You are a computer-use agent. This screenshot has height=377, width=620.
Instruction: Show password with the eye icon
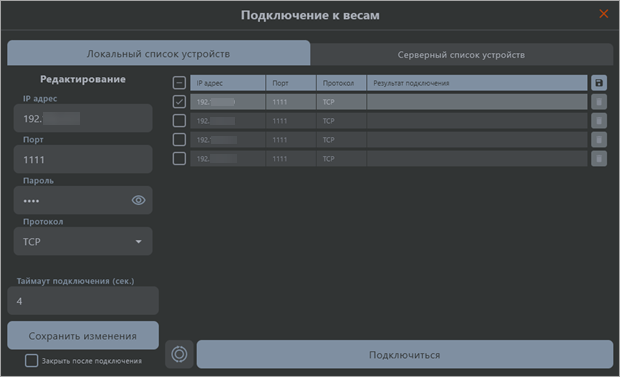[138, 200]
